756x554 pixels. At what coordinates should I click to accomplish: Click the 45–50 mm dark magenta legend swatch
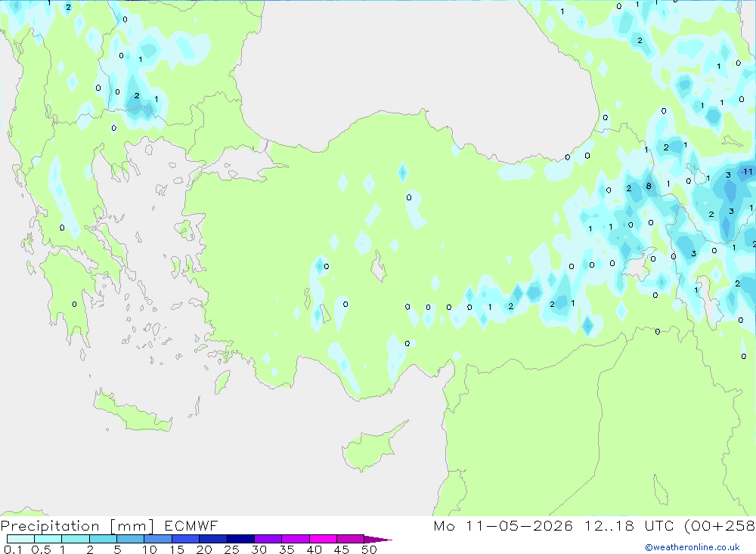[350, 539]
